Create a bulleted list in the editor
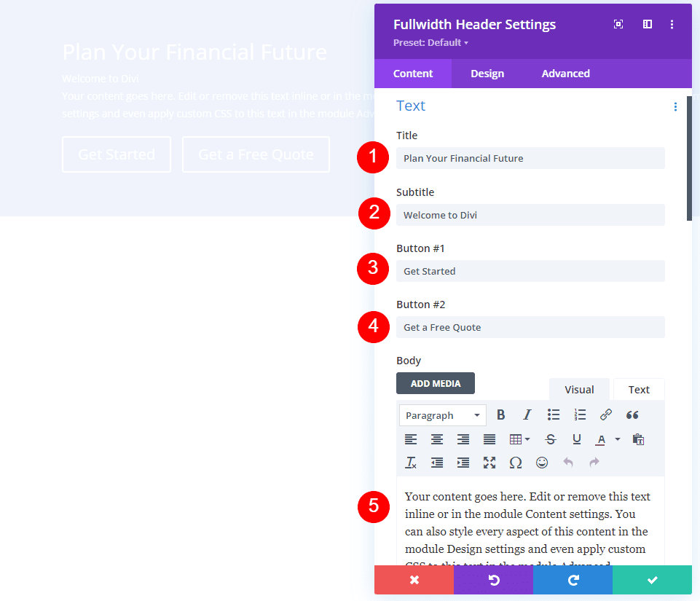This screenshot has width=700, height=601. (x=554, y=415)
